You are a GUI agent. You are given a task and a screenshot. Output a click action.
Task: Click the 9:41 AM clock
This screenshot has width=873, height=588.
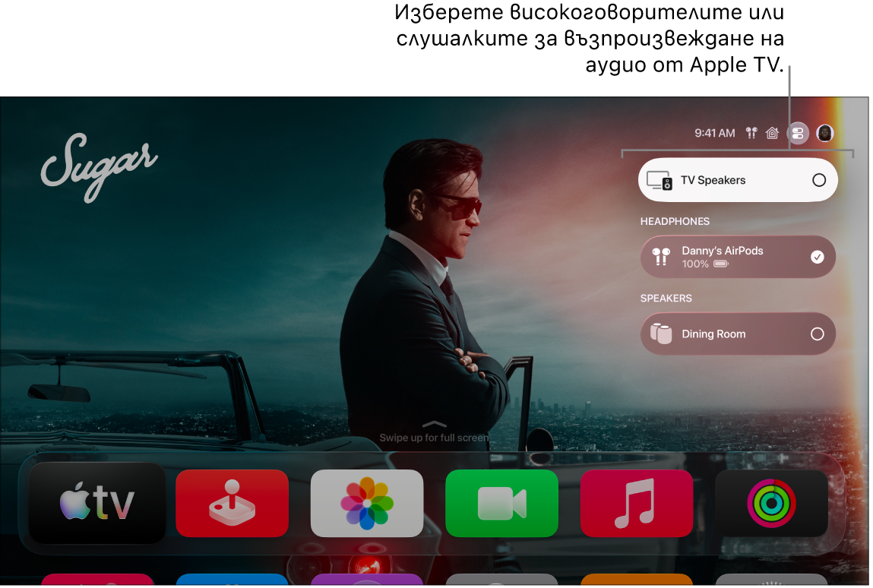click(x=715, y=133)
